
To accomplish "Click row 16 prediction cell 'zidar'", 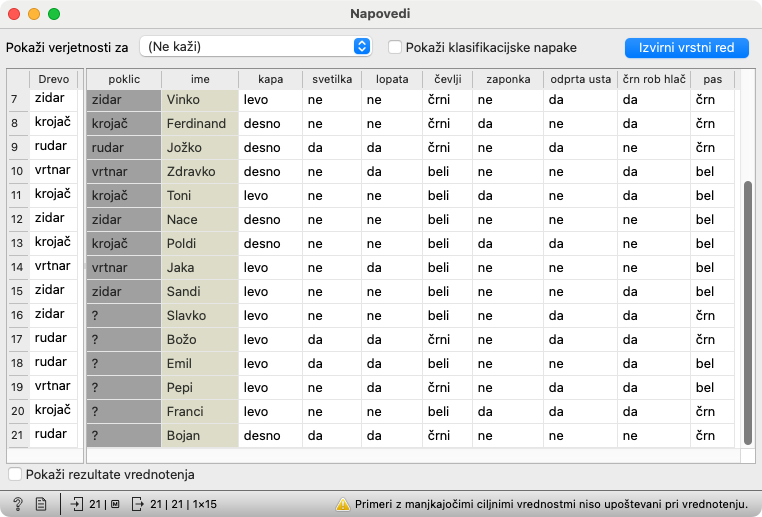I will [50, 314].
